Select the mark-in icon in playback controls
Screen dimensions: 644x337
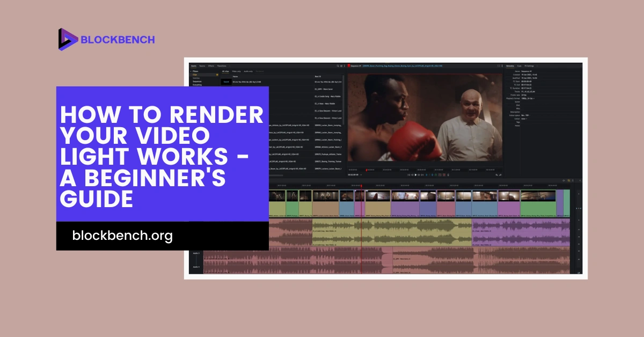click(x=427, y=175)
